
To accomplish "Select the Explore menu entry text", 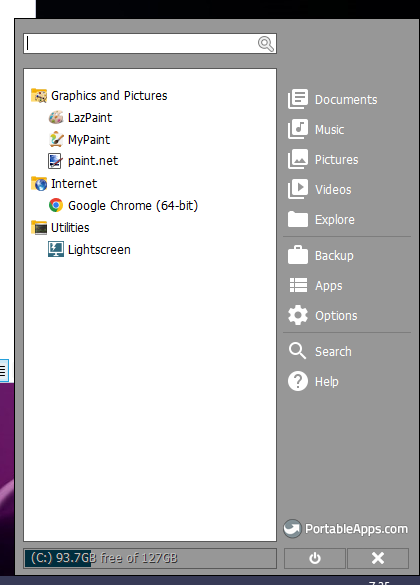I will pyautogui.click(x=335, y=220).
